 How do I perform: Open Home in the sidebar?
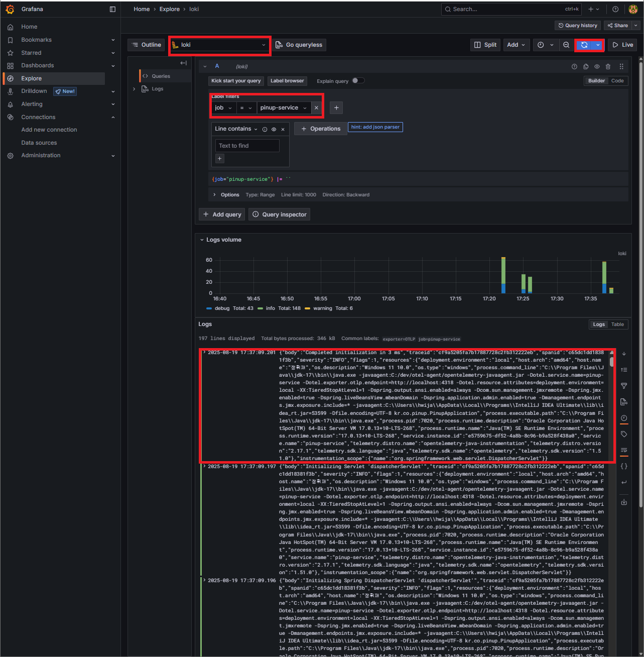point(29,27)
